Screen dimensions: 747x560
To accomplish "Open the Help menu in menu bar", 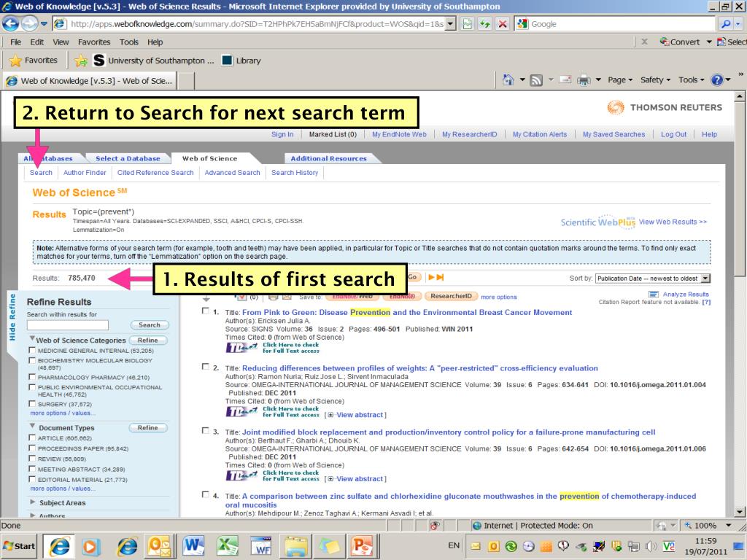I will pyautogui.click(x=155, y=42).
